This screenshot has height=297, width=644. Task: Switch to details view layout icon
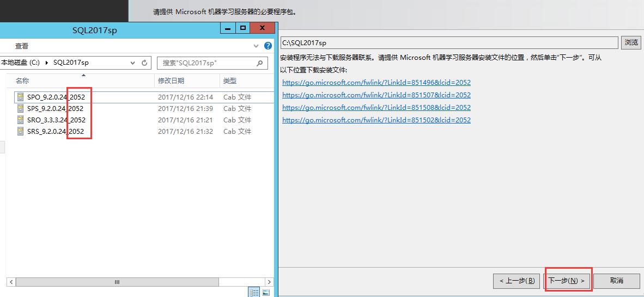(x=254, y=293)
